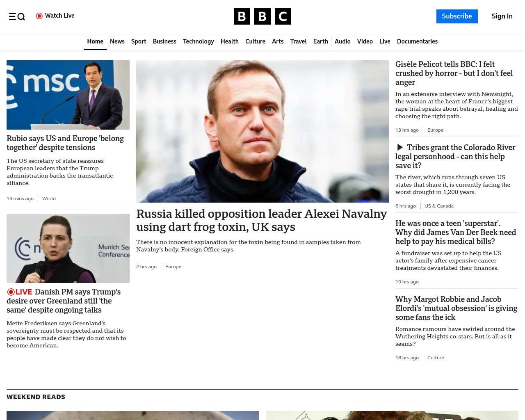Image resolution: width=525 pixels, height=420 pixels.
Task: Open the Gisèle Pelicot interview article
Action: 454,73
